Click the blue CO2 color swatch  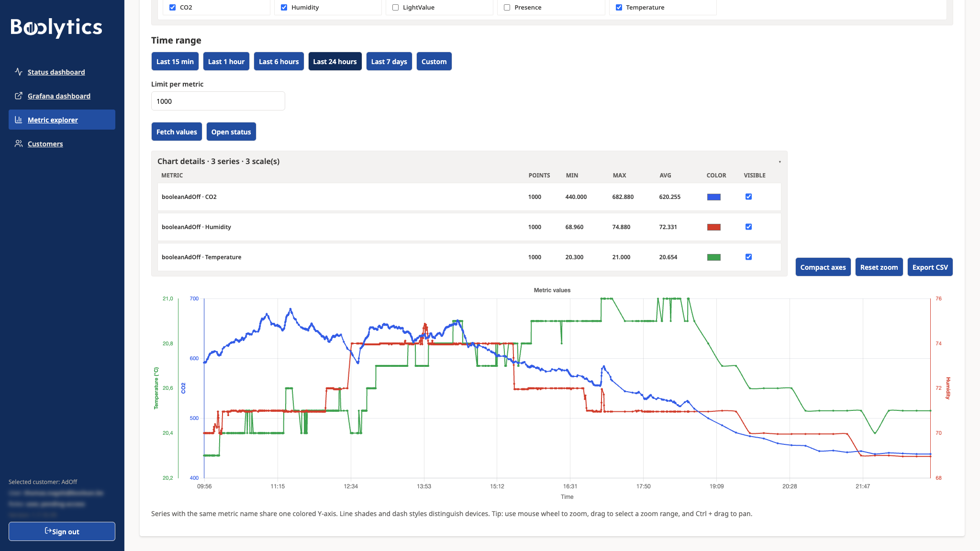[x=714, y=197]
